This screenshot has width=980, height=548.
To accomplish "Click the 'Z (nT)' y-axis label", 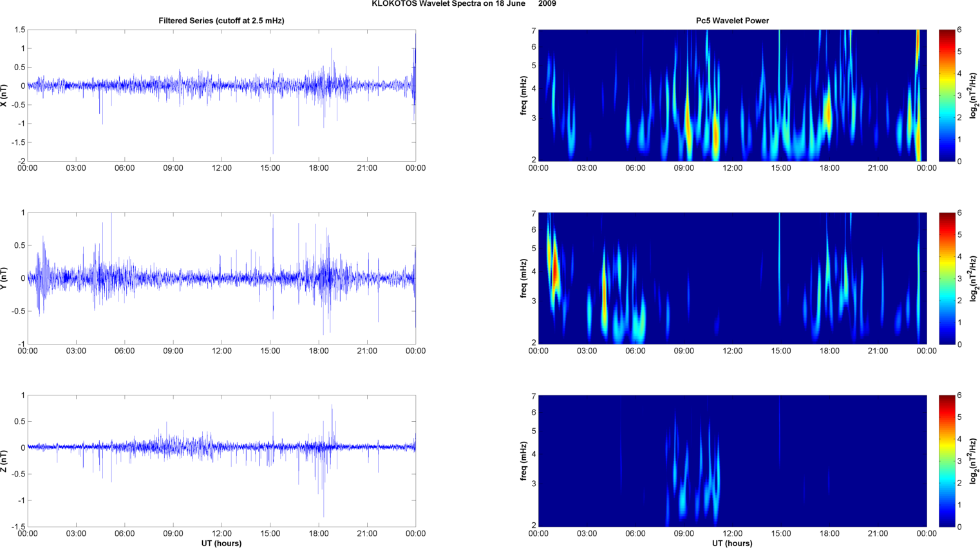I will coord(5,461).
